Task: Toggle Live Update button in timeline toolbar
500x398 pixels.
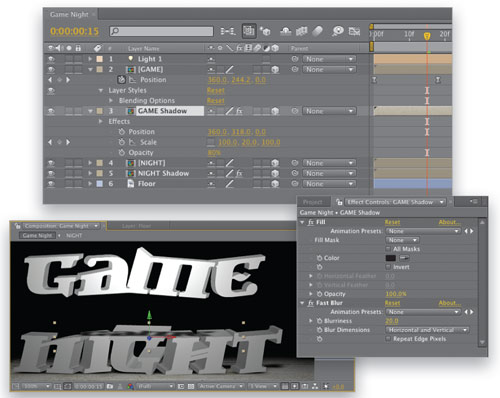Action: tap(249, 31)
